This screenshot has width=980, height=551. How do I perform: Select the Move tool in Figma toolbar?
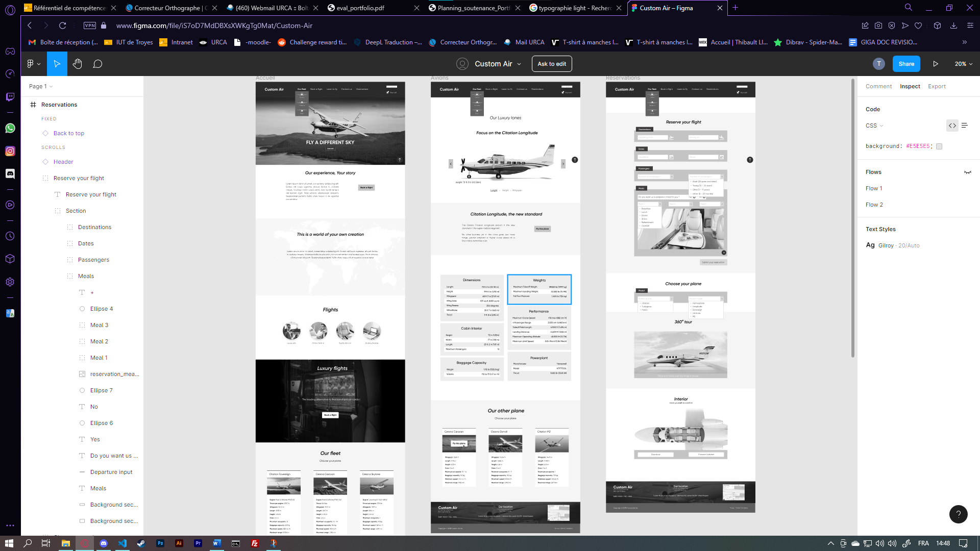[x=57, y=64]
